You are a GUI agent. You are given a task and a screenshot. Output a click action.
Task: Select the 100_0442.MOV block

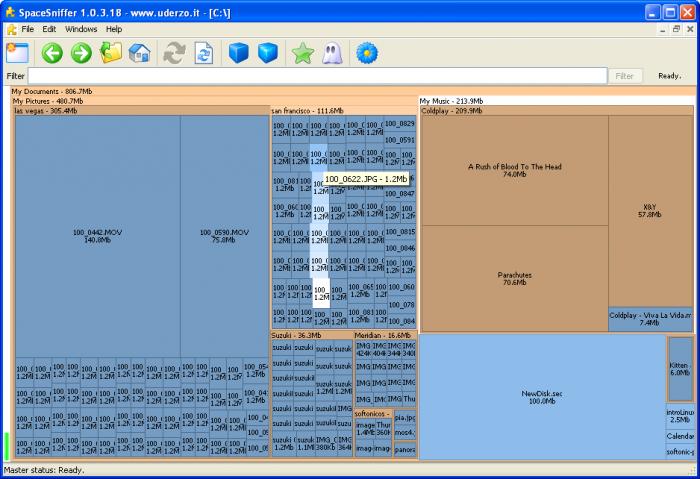98,236
